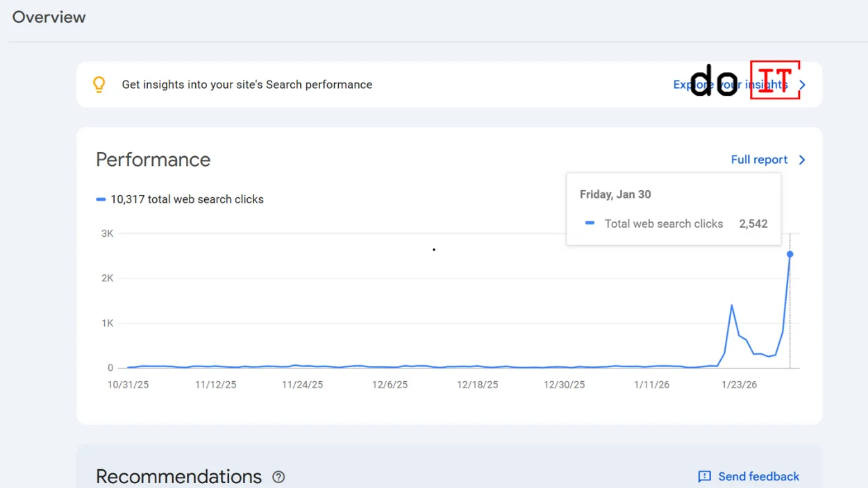
Task: Click the blue legend marker for total clicks
Action: pyautogui.click(x=101, y=199)
